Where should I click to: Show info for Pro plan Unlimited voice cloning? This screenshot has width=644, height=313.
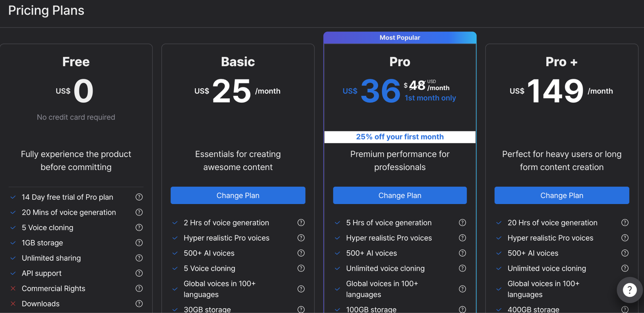pyautogui.click(x=462, y=268)
